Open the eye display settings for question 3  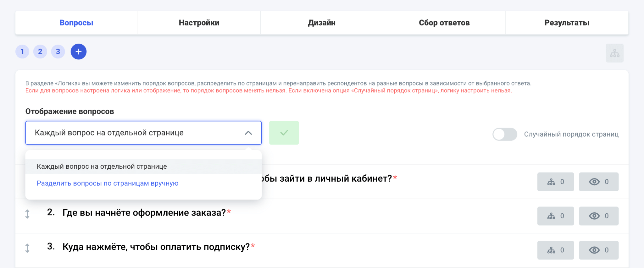[x=598, y=250]
